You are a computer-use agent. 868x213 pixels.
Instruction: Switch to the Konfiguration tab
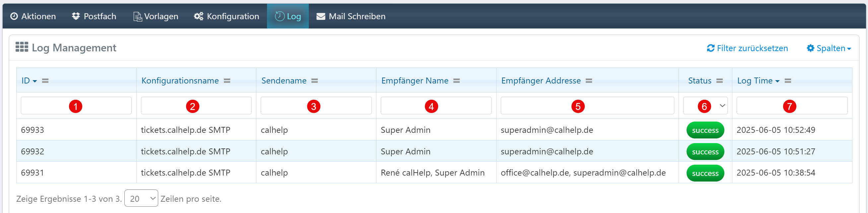tap(227, 16)
